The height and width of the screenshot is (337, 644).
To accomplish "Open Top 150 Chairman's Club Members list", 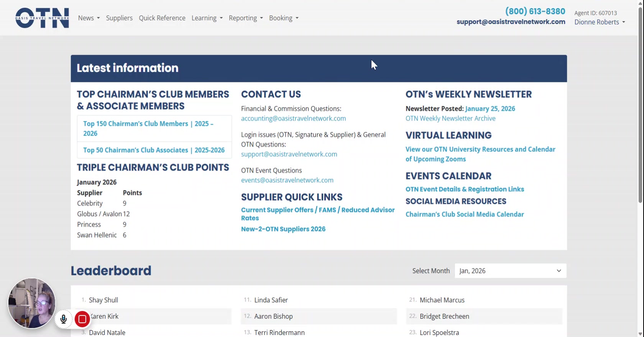I will click(x=148, y=128).
